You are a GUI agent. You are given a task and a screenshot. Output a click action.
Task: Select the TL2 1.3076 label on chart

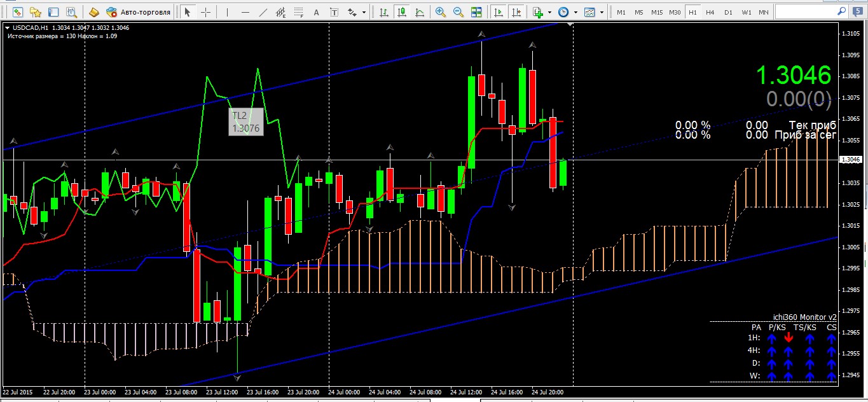pos(245,121)
